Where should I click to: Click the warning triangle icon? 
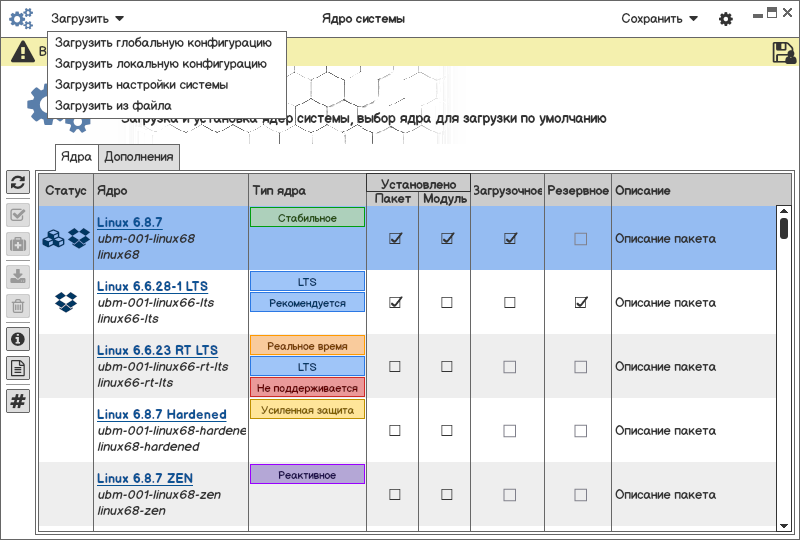click(23, 52)
